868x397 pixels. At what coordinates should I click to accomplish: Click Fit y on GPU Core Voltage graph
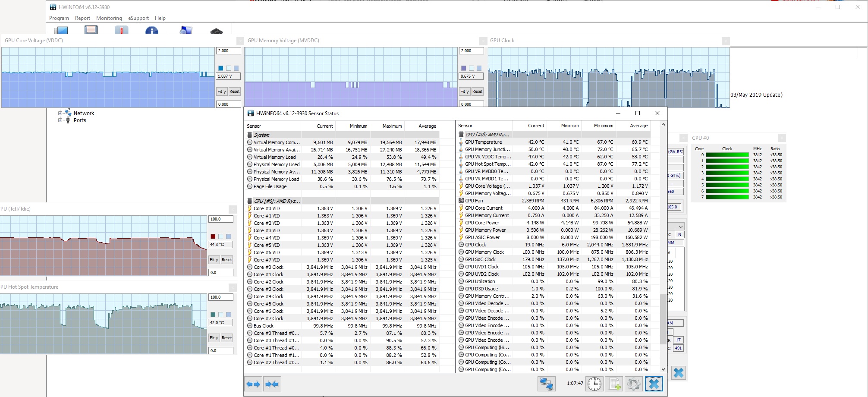221,91
